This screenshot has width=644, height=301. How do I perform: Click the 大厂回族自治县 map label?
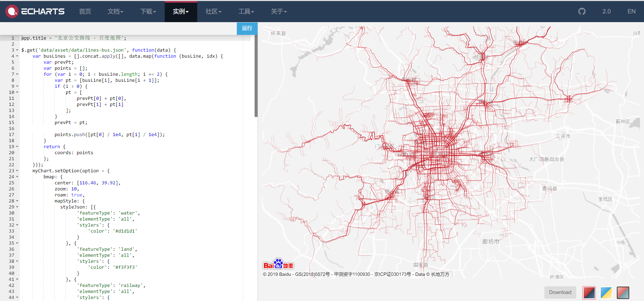547,159
